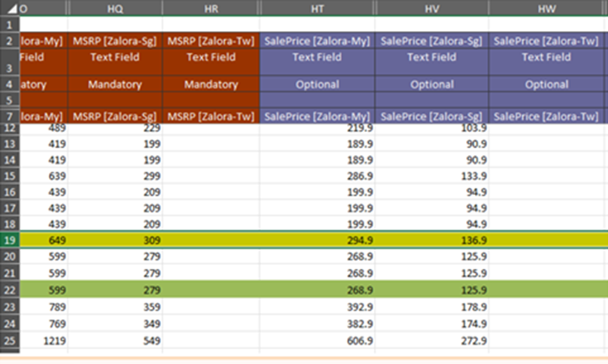Click Text Field cell in column HT
Image resolution: width=608 pixels, height=364 pixels.
coord(317,62)
